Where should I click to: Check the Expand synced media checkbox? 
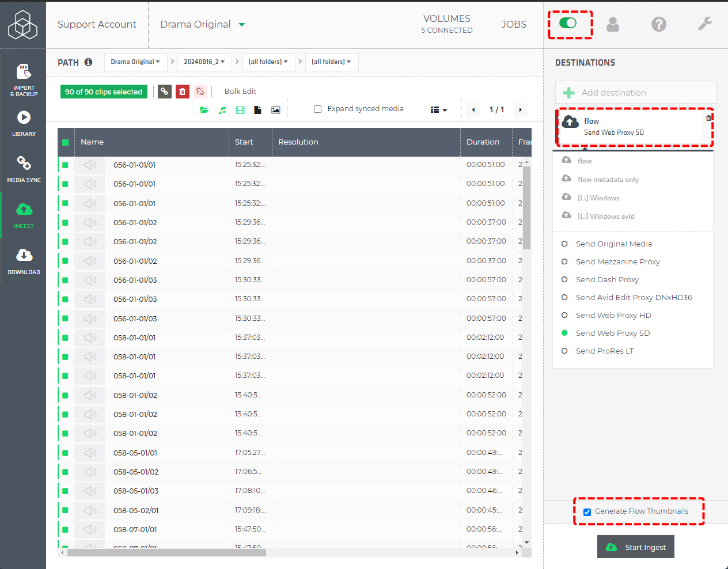tap(317, 109)
